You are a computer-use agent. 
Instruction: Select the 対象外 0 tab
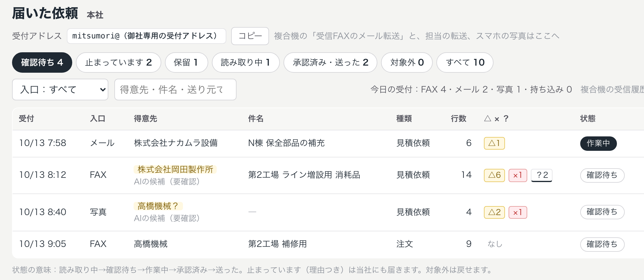(407, 62)
